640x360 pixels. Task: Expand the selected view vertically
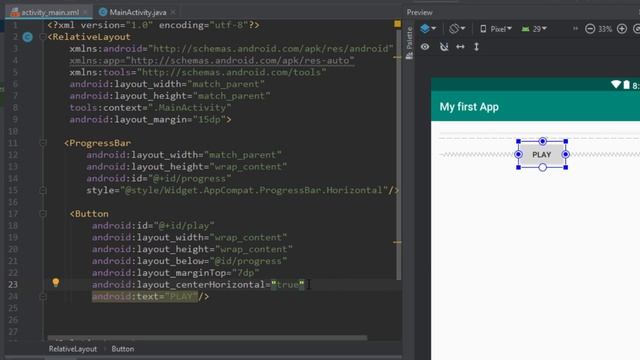476,47
